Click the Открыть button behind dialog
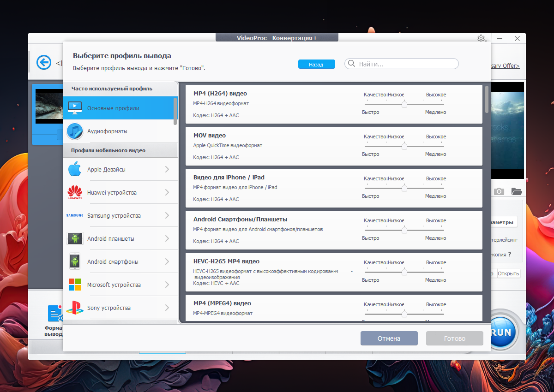 508,273
